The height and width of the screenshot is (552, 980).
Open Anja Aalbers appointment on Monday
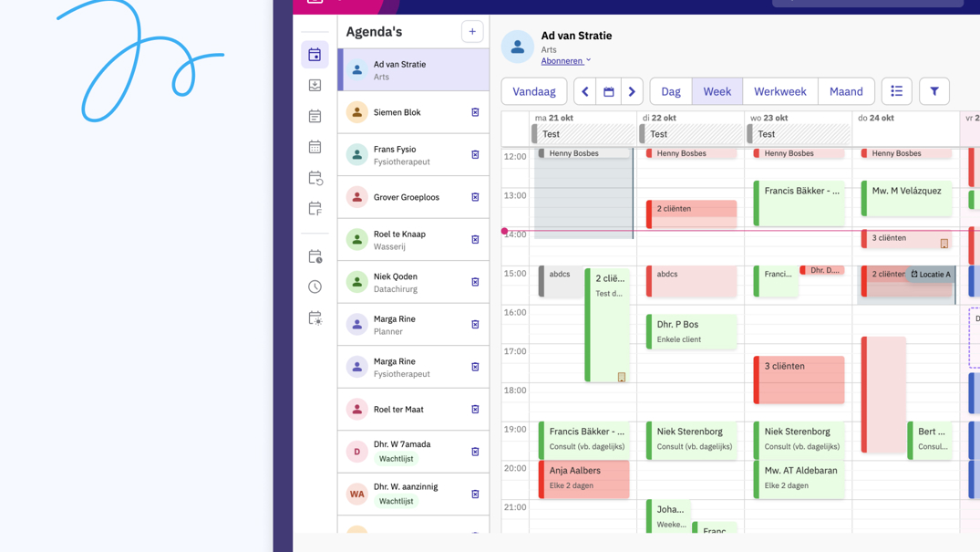click(583, 479)
